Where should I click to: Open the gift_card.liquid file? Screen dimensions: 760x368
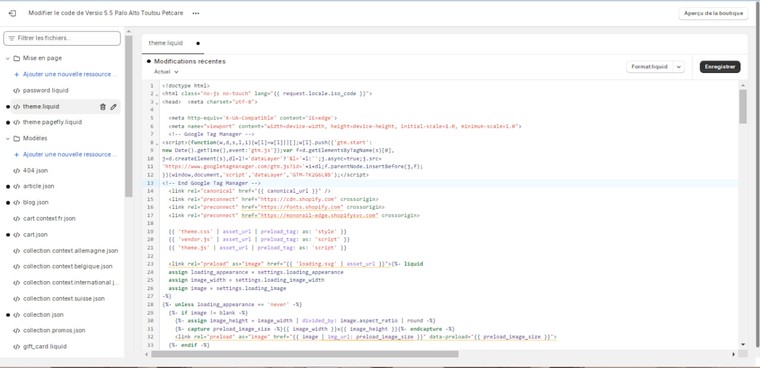(45, 347)
